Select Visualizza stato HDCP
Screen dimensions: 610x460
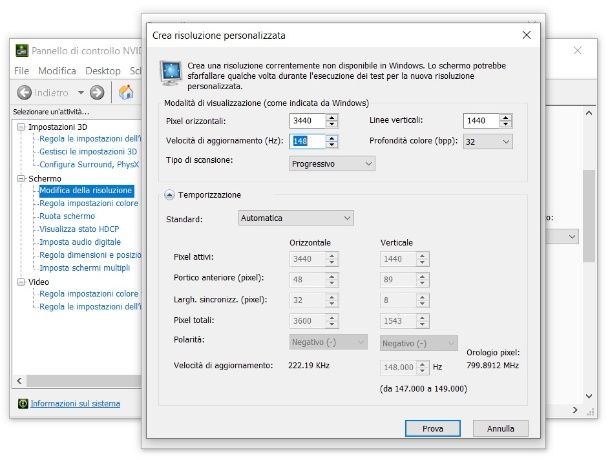tap(79, 229)
